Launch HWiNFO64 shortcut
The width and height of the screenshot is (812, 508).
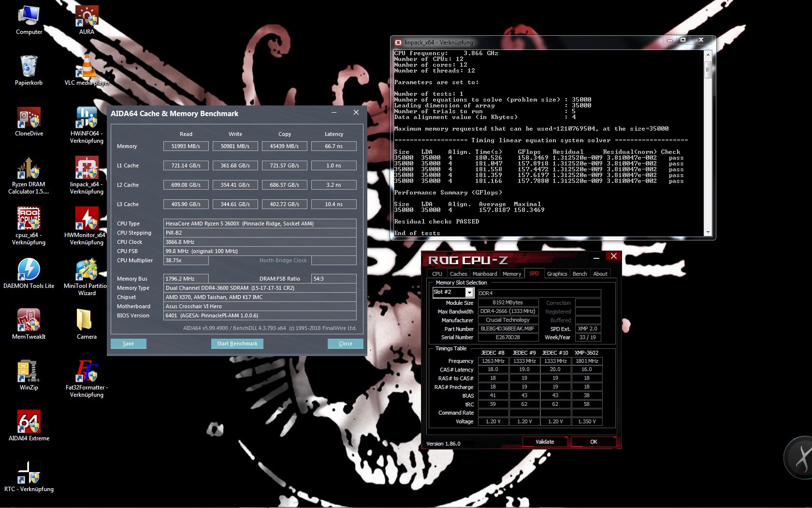pyautogui.click(x=87, y=125)
